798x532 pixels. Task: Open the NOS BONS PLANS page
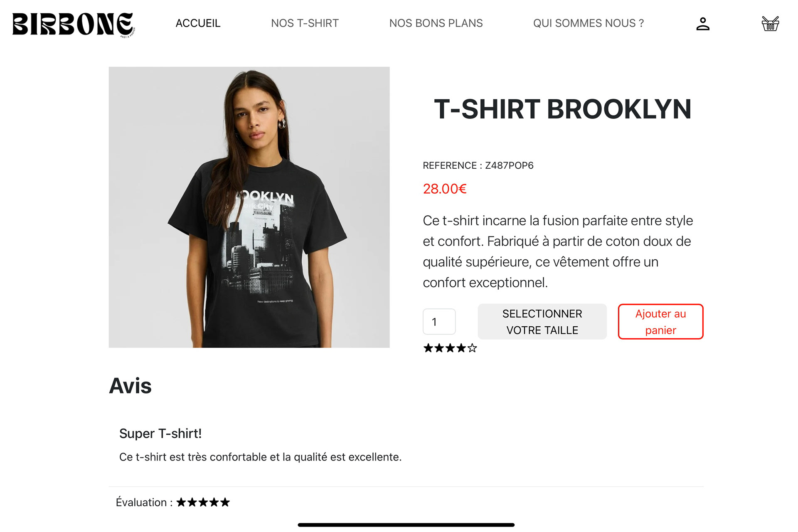(x=436, y=23)
